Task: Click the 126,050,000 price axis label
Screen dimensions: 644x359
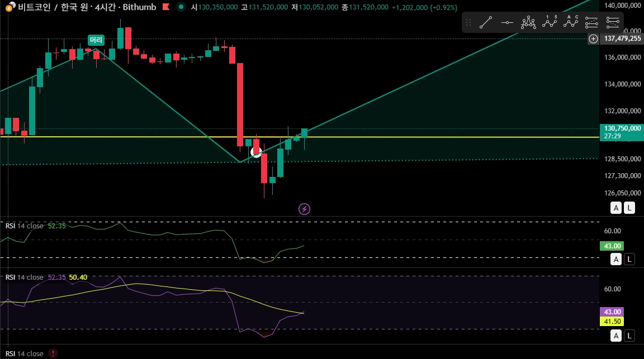Action: (x=623, y=193)
